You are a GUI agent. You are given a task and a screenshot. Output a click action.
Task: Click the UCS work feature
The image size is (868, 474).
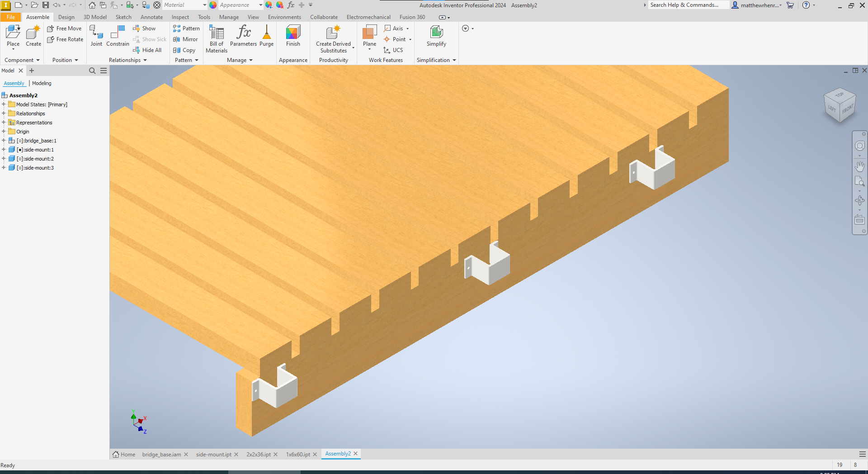393,50
